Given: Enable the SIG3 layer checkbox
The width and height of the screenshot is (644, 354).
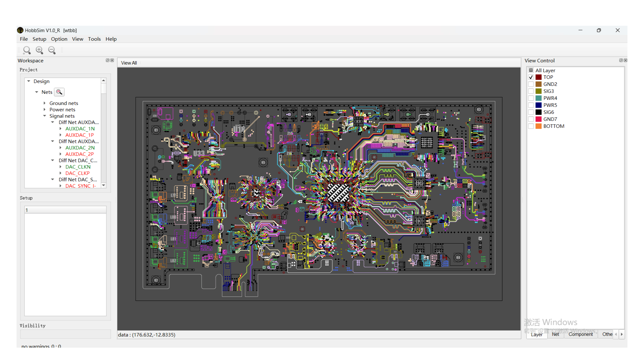Looking at the screenshot, I should pyautogui.click(x=531, y=91).
